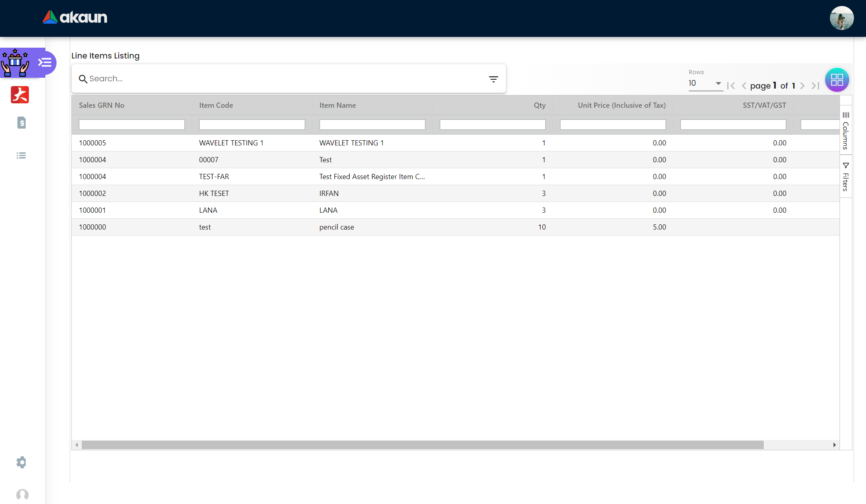Click the horizontal scrollbar right arrow
The width and height of the screenshot is (866, 504).
coord(834,445)
